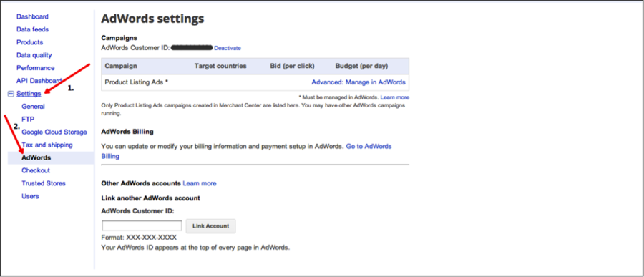Select FTP settings
This screenshot has width=644, height=277.
(28, 120)
